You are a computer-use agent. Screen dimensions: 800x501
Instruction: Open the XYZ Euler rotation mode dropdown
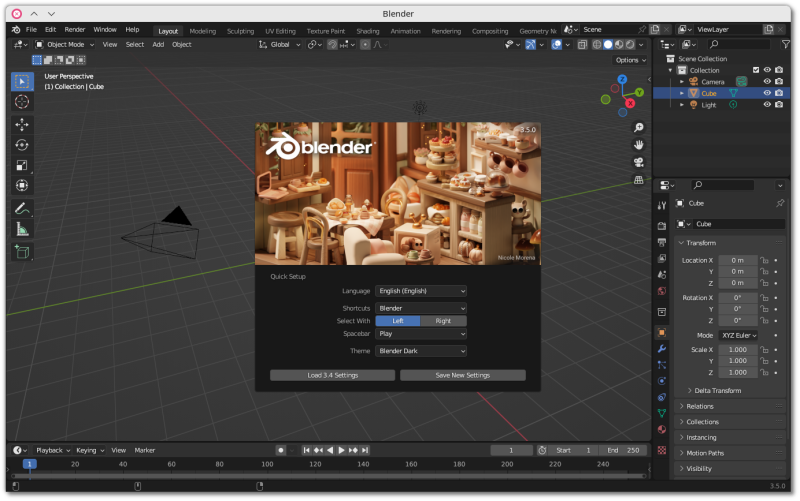739,335
